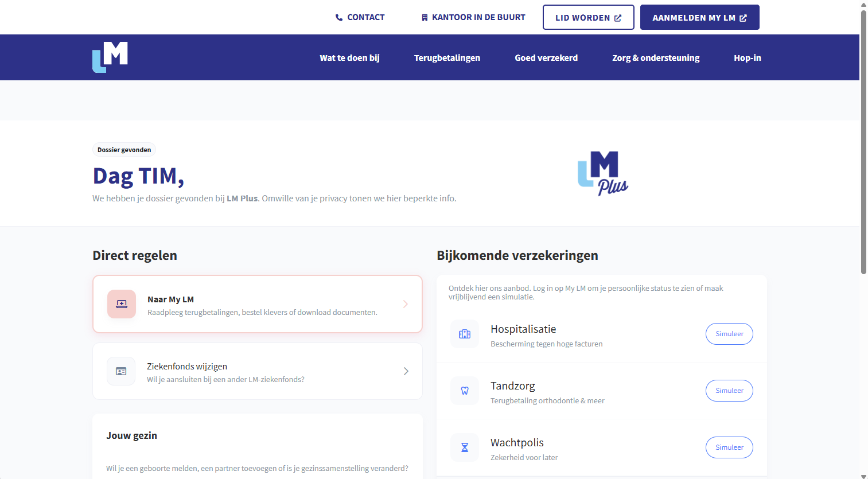Select the ID-card icon on Ziekenfonds wijzigen
This screenshot has height=479, width=868.
(x=121, y=371)
